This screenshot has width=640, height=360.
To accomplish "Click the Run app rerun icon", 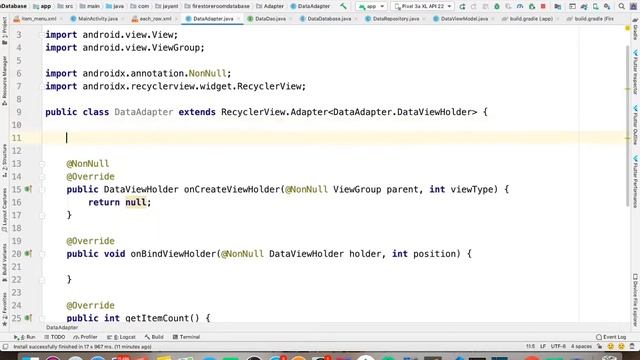I will (x=462, y=7).
